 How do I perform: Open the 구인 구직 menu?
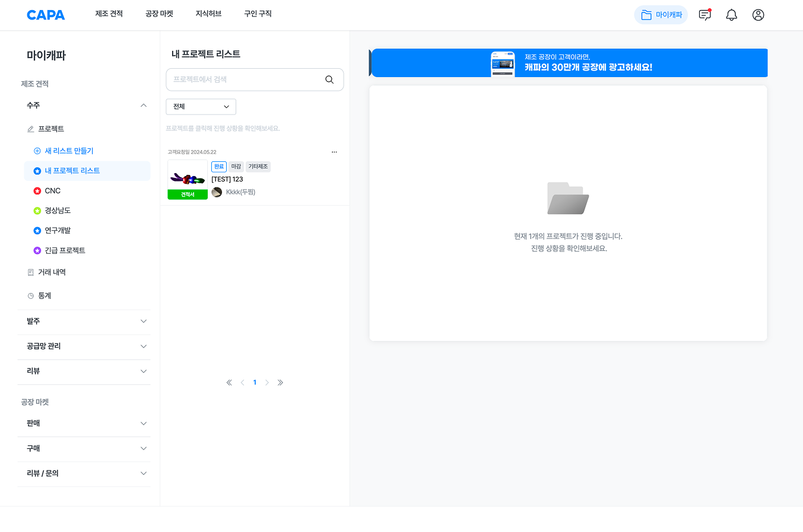click(x=256, y=13)
